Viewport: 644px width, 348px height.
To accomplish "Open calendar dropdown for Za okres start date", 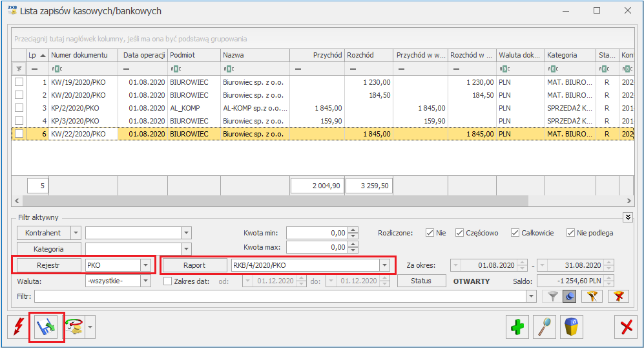I will point(455,265).
